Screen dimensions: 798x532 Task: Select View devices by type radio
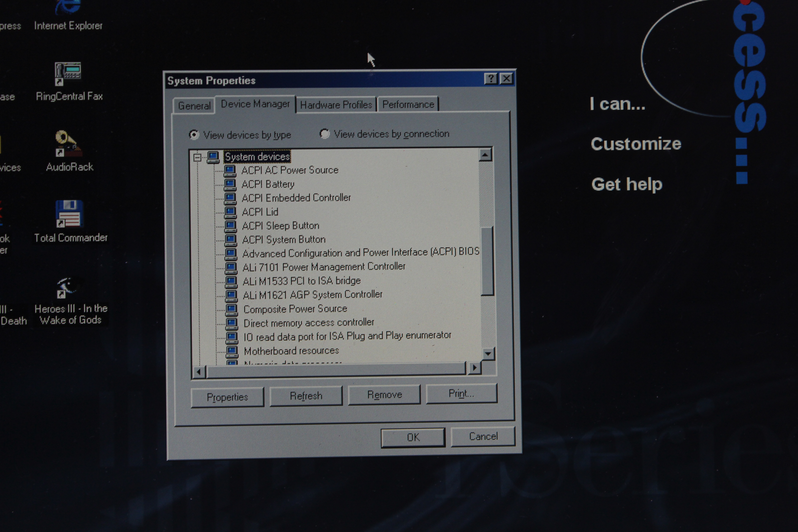pyautogui.click(x=194, y=135)
